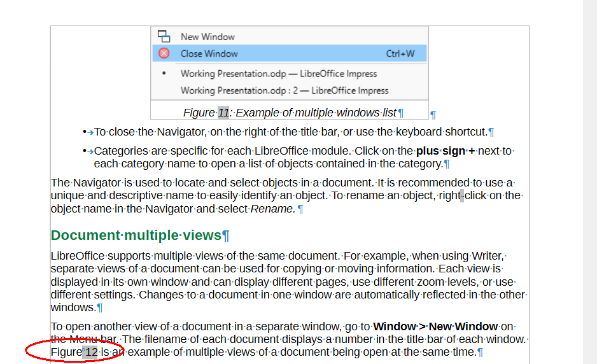
Task: Click the bullet starting Categories are specific
Action: pyautogui.click(x=274, y=157)
